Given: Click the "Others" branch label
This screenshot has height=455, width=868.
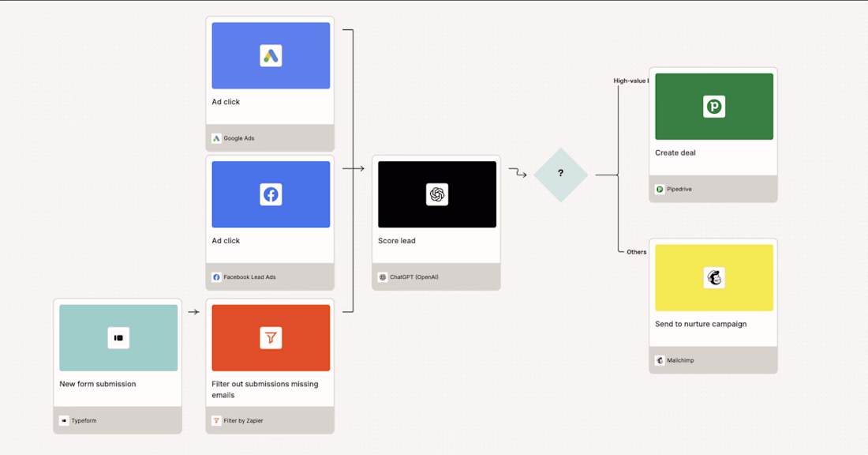Looking at the screenshot, I should pyautogui.click(x=637, y=252).
